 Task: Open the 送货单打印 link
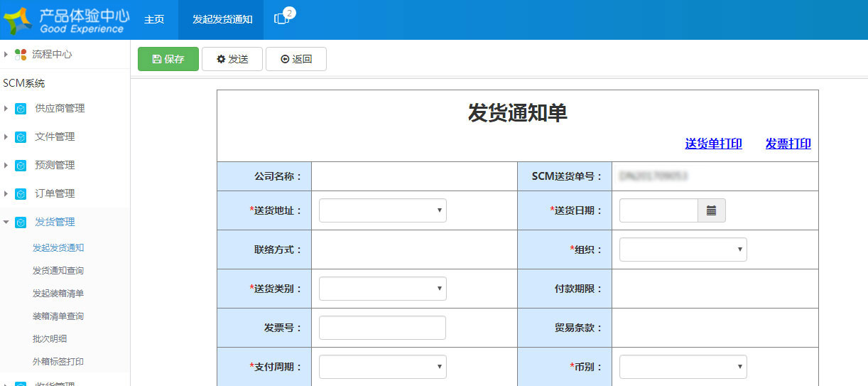click(x=714, y=144)
